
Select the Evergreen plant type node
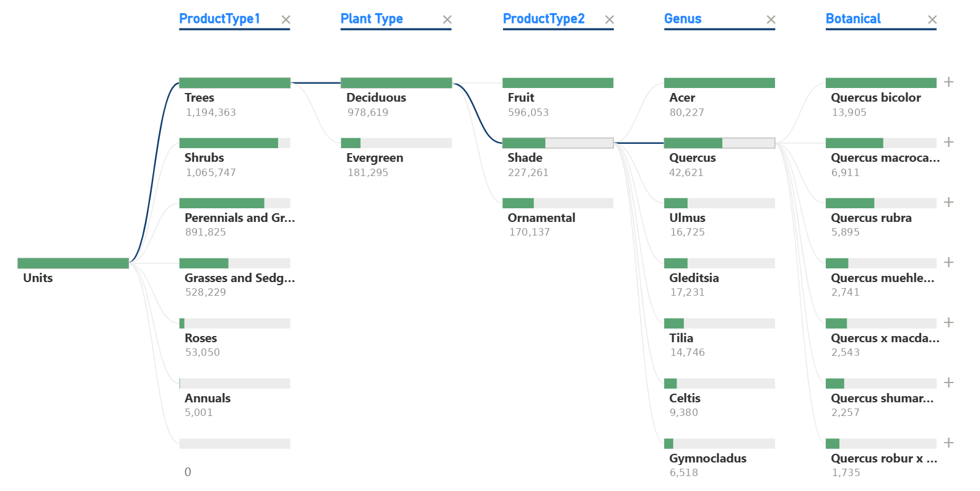[396, 143]
